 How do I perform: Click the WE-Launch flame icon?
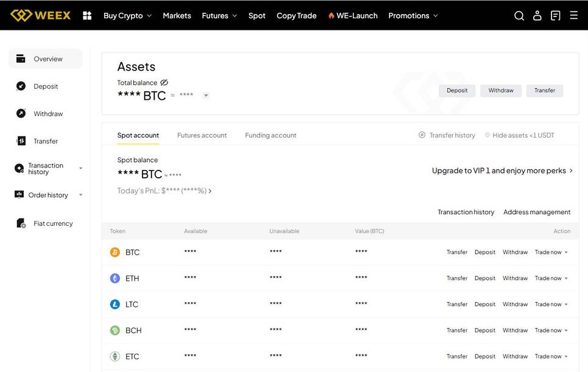pyautogui.click(x=331, y=16)
